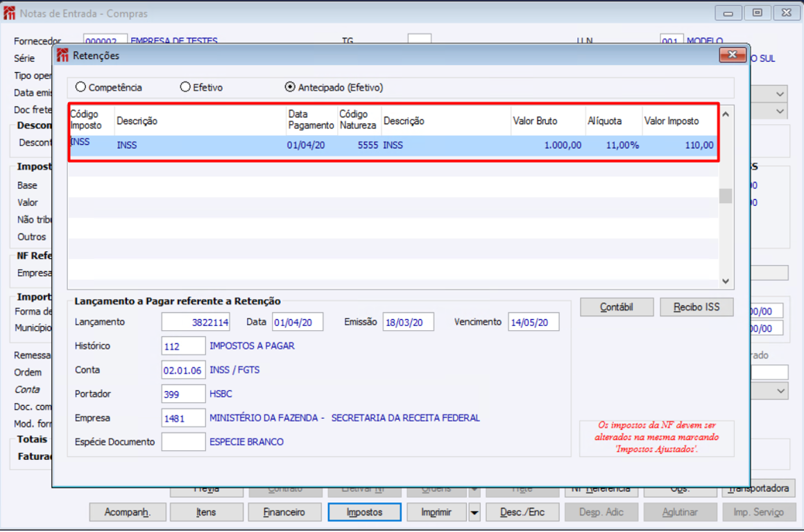Click the Acompanh. button
The image size is (804, 532).
click(x=128, y=512)
